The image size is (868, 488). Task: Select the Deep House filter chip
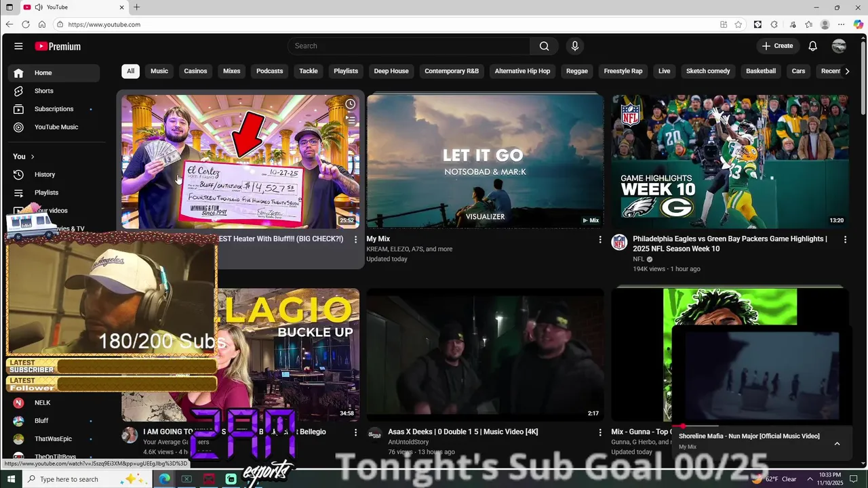(391, 71)
